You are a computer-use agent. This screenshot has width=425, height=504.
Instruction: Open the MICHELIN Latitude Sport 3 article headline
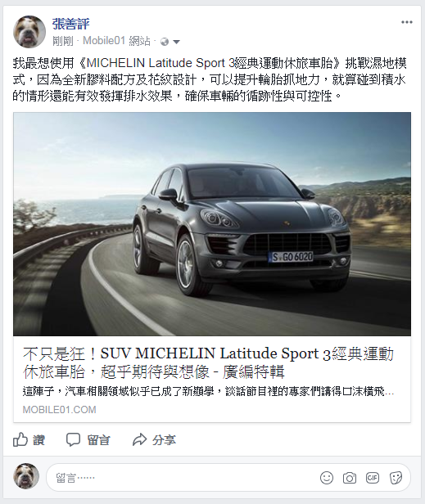point(208,362)
